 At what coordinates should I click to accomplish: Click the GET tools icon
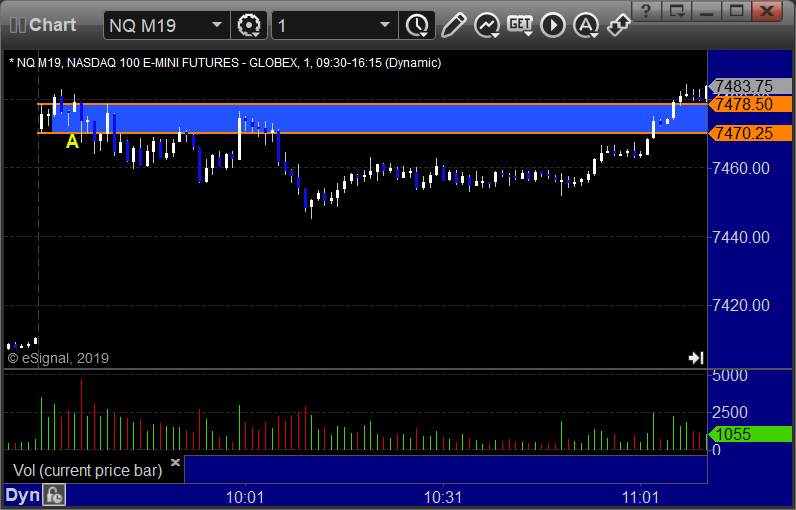520,25
